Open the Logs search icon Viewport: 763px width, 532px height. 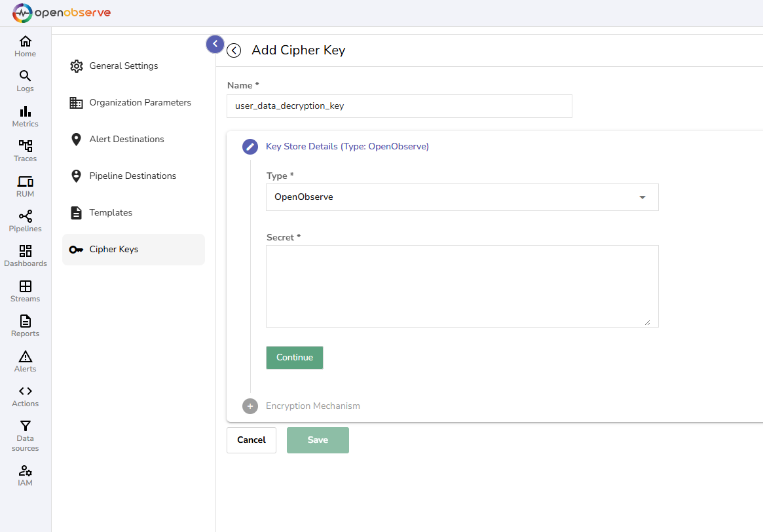click(x=25, y=76)
